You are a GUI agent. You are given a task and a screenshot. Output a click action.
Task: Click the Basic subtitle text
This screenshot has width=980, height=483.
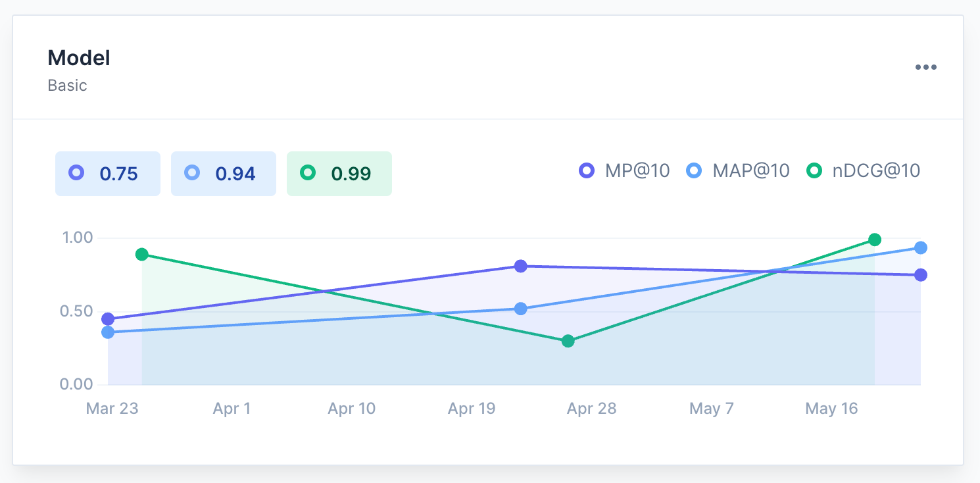[68, 86]
